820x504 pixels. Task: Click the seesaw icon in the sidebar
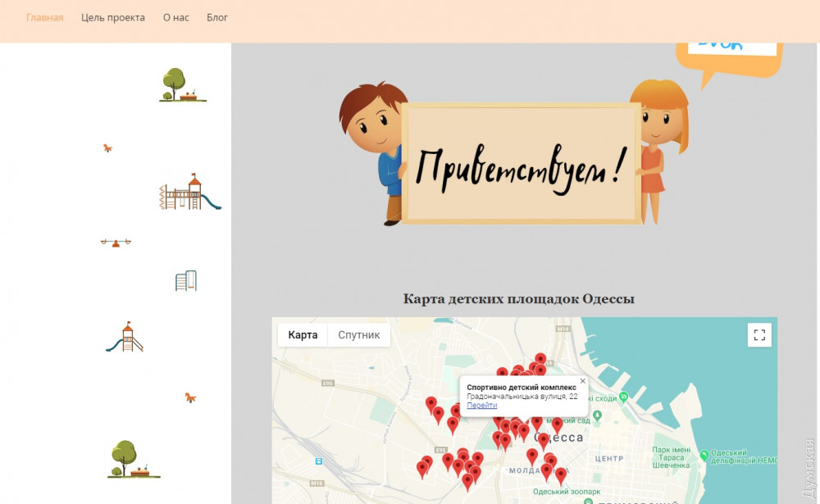116,242
